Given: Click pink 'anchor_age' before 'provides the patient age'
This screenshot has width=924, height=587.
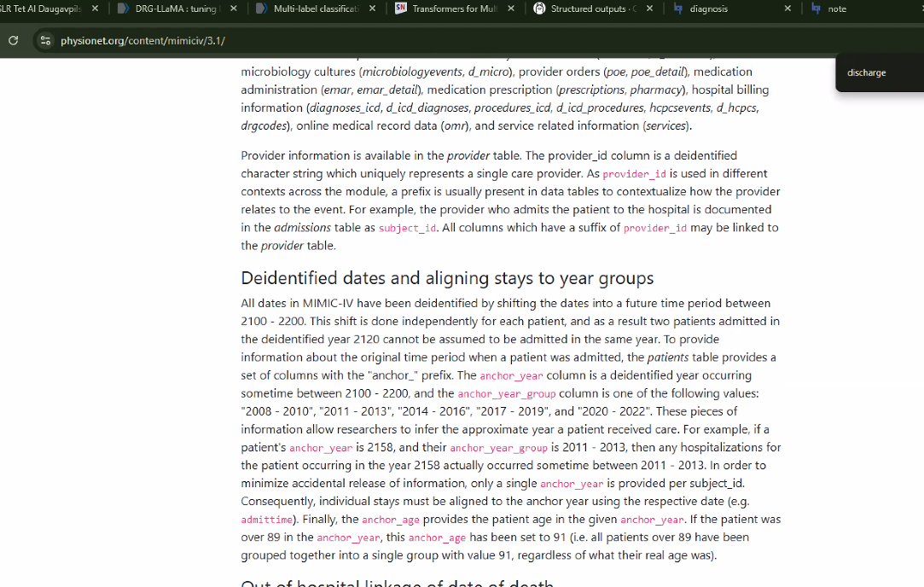Looking at the screenshot, I should (x=391, y=520).
